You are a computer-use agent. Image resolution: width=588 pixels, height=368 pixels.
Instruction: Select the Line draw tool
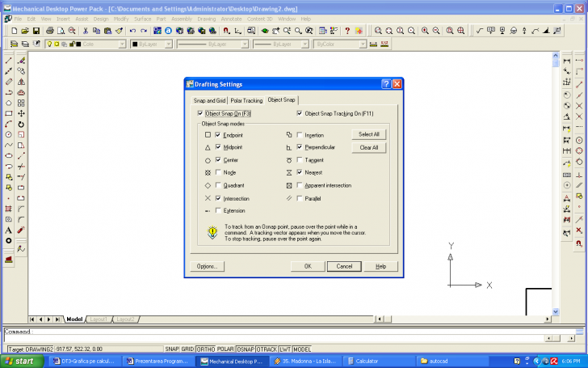tap(9, 61)
